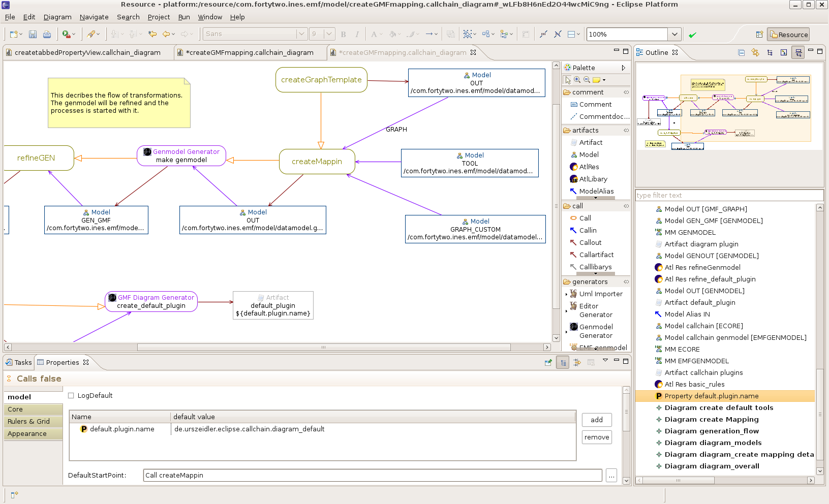Collapse the generators palette drawer
829x504 pixels.
tap(596, 281)
